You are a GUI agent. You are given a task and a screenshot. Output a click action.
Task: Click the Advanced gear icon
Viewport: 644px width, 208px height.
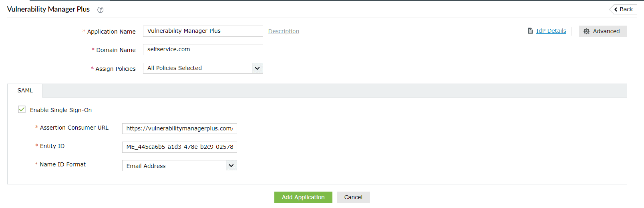(586, 31)
